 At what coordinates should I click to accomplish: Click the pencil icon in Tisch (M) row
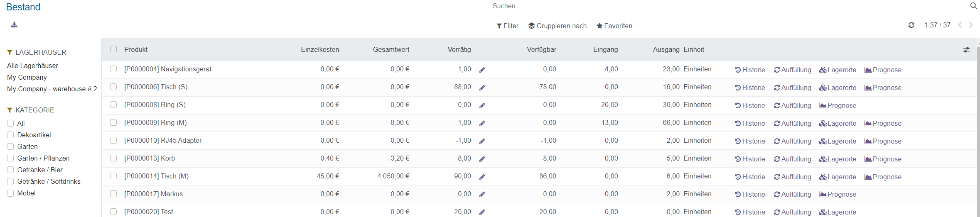[482, 177]
